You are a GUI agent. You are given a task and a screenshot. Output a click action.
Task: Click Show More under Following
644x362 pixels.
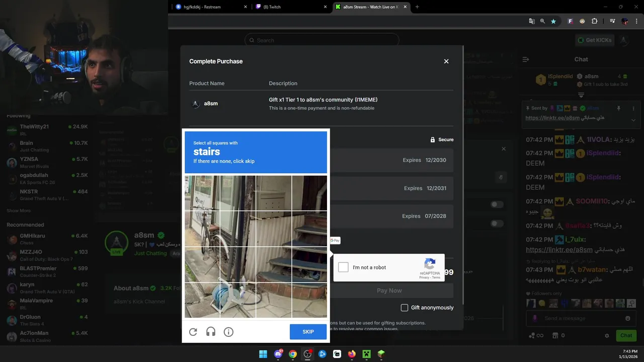click(19, 211)
